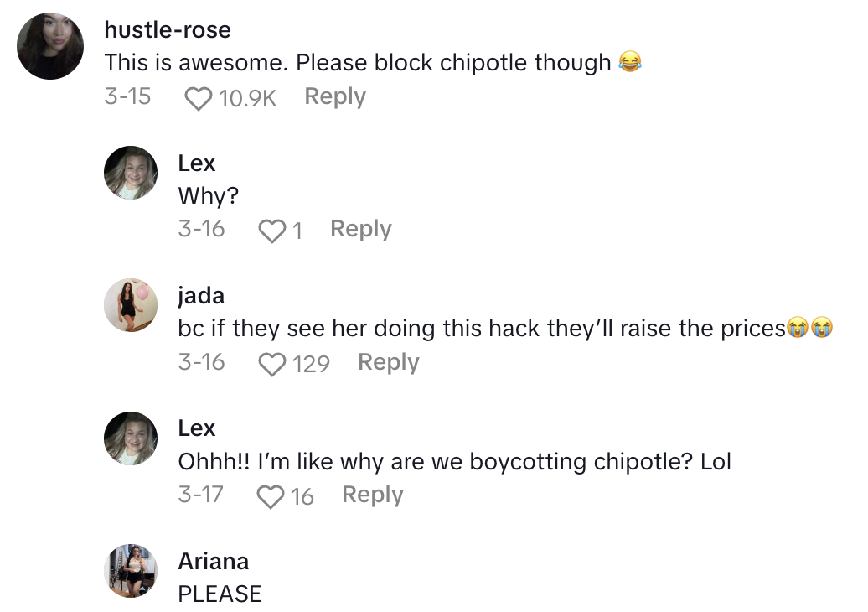Click the hustle-rose username
The height and width of the screenshot is (612, 868).
point(168,30)
